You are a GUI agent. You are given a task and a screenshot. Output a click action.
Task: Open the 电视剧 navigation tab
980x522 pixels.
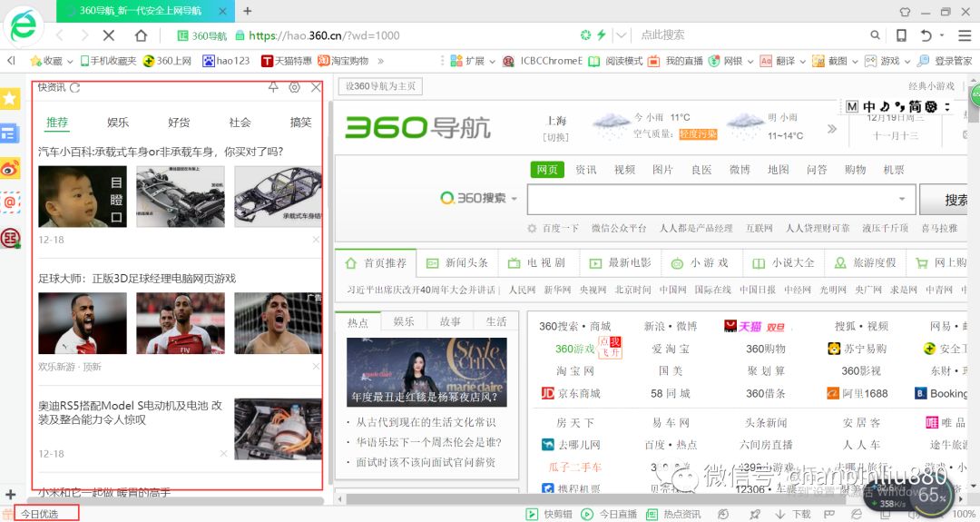coord(537,263)
